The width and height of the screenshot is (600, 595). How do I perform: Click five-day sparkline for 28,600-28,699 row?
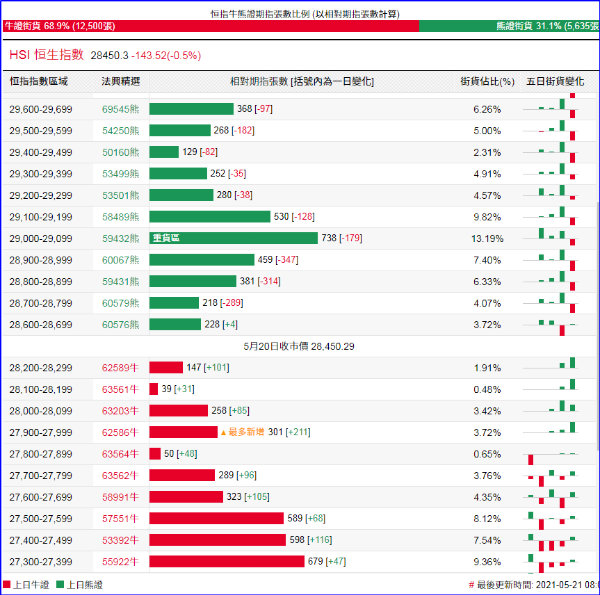[551, 326]
